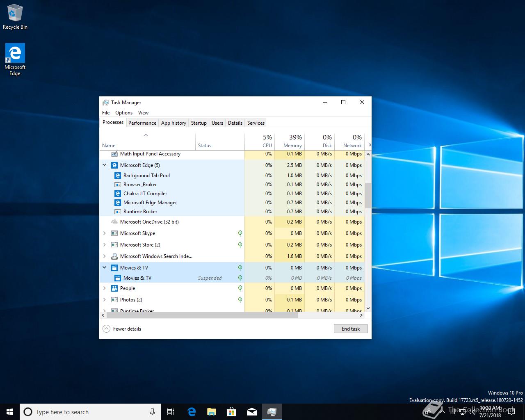Click the Background Tab Pool Edge icon

118,176
